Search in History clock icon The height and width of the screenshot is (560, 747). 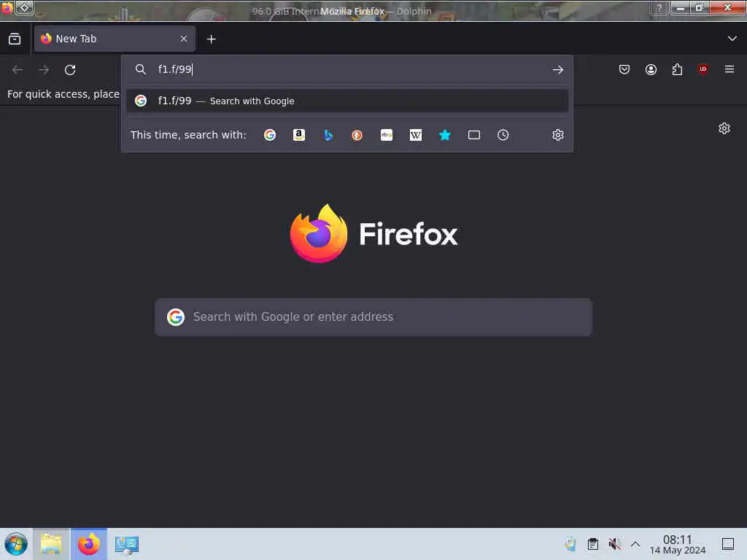coord(503,135)
